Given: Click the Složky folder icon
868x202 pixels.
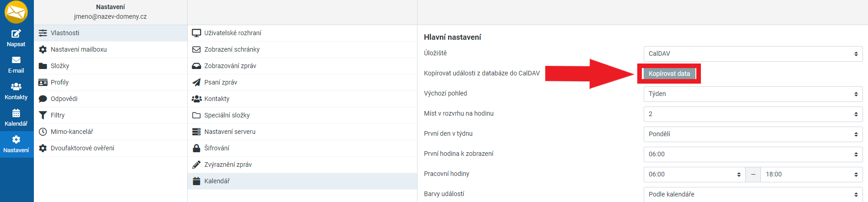Looking at the screenshot, I should [x=43, y=66].
